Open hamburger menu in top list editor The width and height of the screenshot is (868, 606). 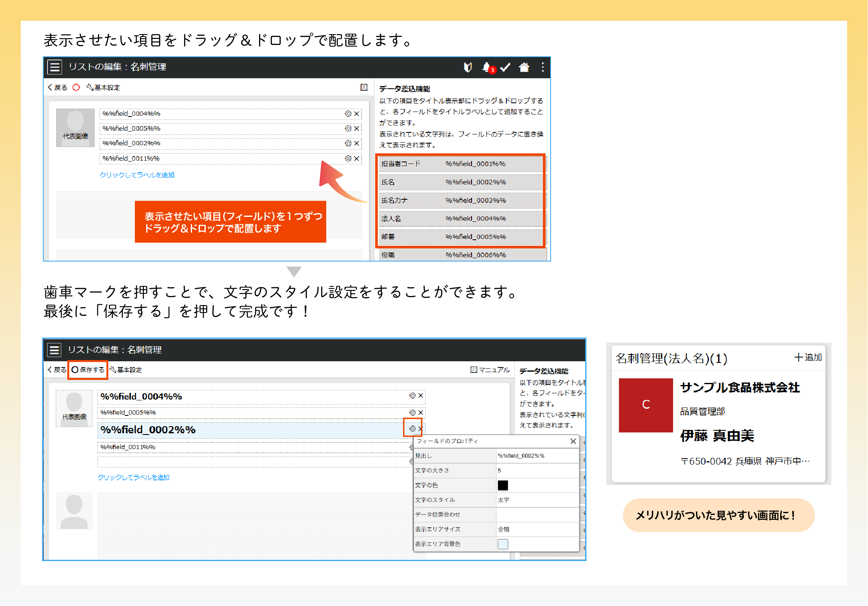coord(55,67)
